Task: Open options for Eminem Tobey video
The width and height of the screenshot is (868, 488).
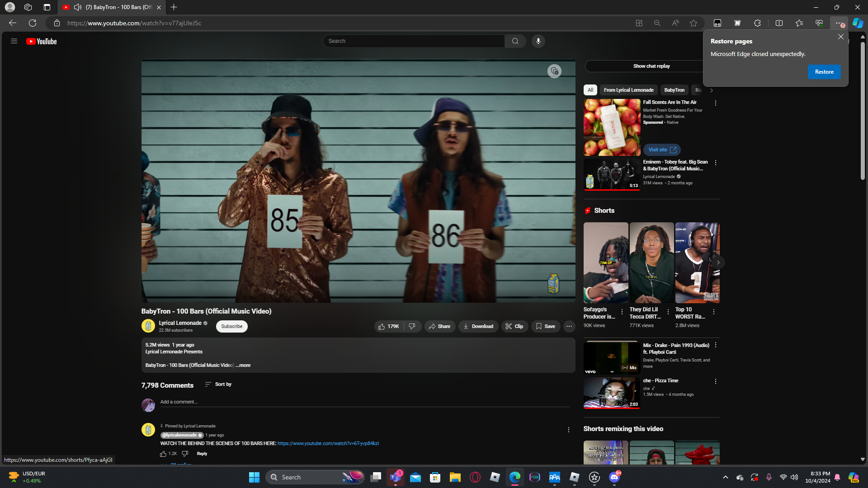Action: (716, 163)
